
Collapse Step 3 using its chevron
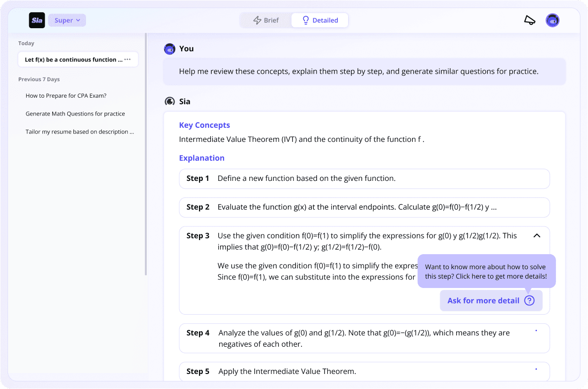[x=537, y=235]
